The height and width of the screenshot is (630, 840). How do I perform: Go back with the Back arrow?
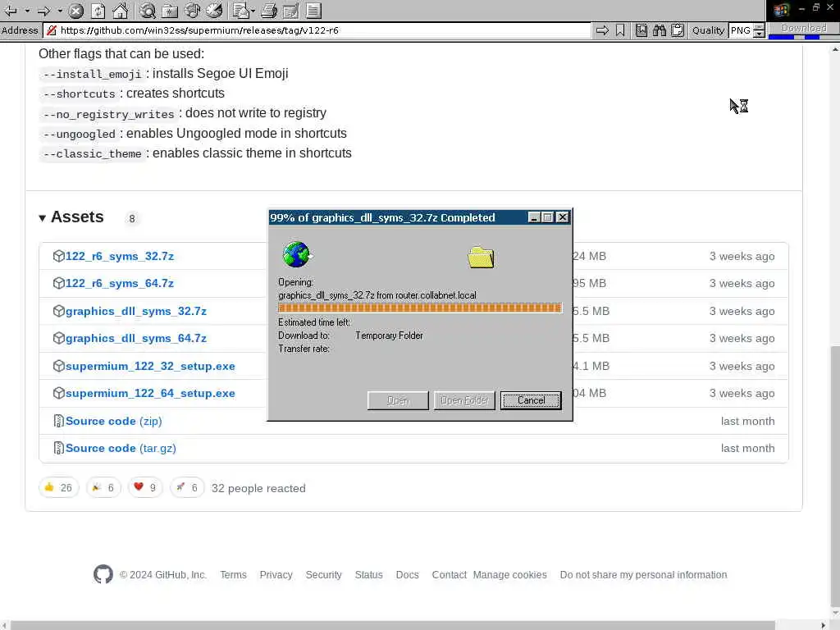(11, 11)
